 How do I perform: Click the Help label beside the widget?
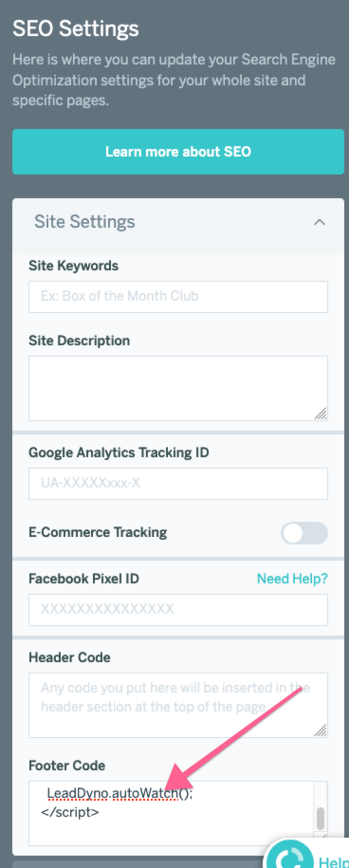333,862
